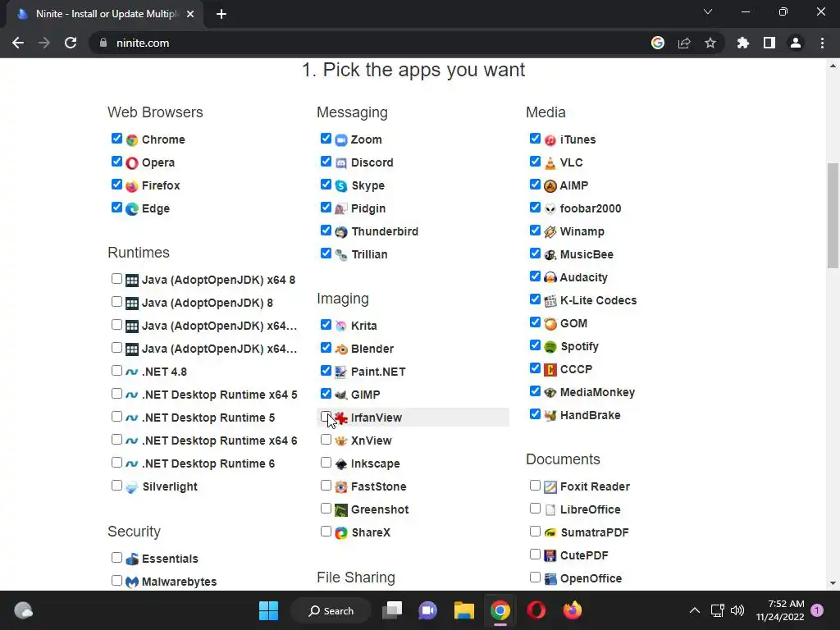Click the Audacity headphones icon
This screenshot has width=840, height=630.
pyautogui.click(x=550, y=278)
